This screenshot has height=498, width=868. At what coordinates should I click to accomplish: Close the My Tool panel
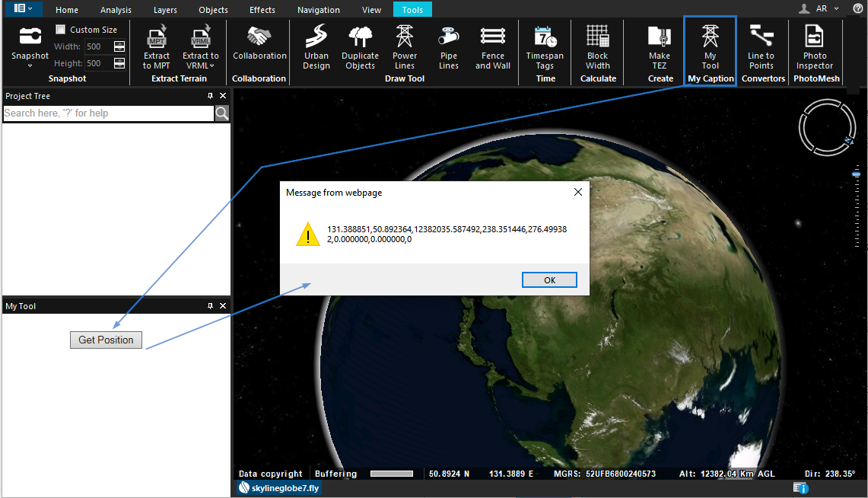pos(223,306)
